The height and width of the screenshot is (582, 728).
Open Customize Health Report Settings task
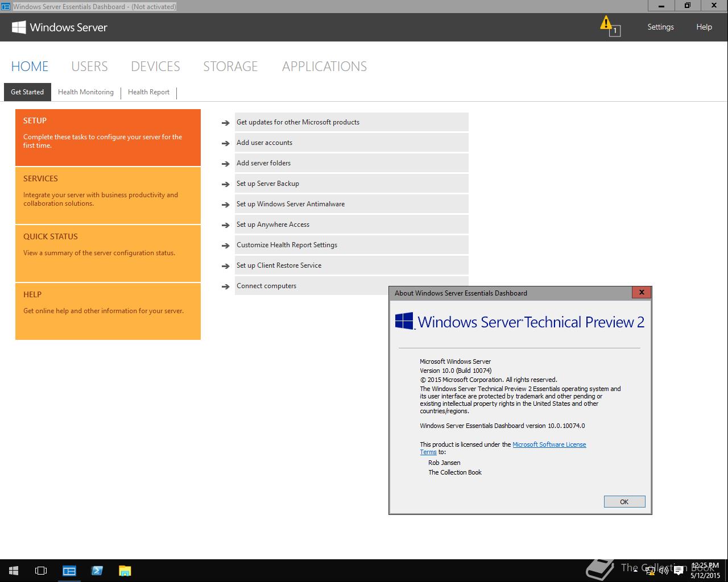coord(351,245)
